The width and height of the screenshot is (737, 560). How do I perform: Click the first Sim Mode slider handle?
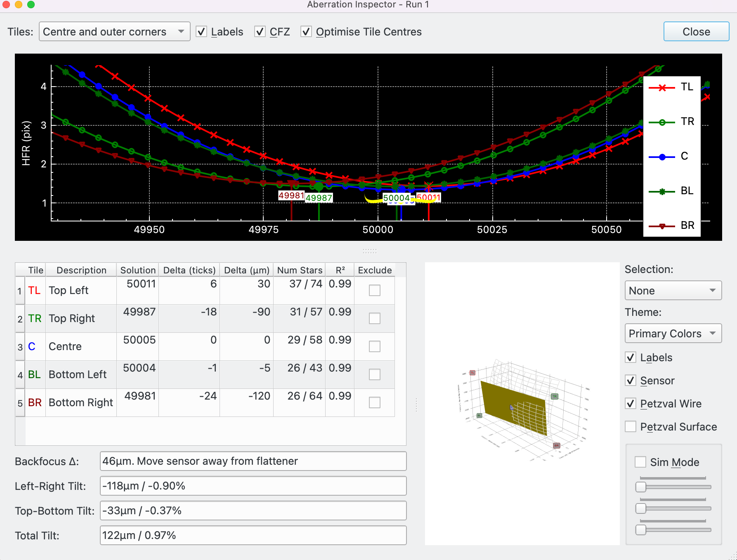[x=641, y=487]
